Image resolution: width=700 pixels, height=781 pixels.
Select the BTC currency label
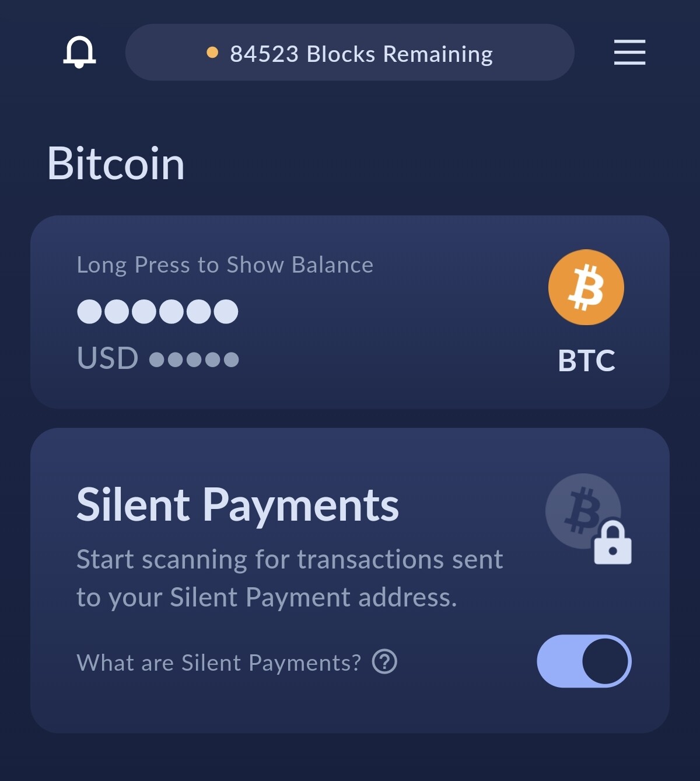click(586, 361)
